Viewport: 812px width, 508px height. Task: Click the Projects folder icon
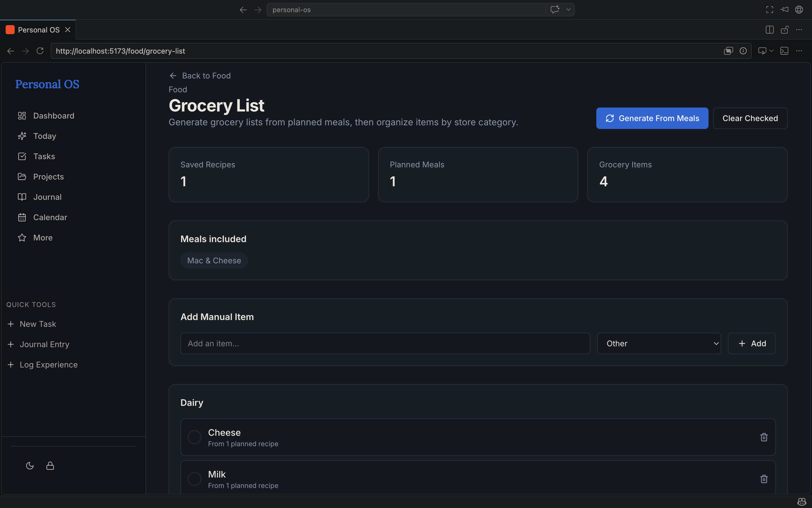point(22,177)
